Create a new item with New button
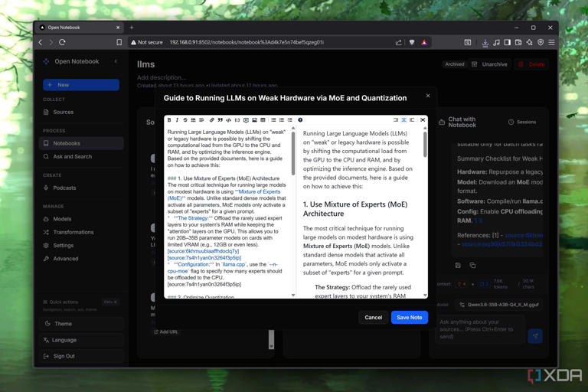This screenshot has height=392, width=588. 81,85
